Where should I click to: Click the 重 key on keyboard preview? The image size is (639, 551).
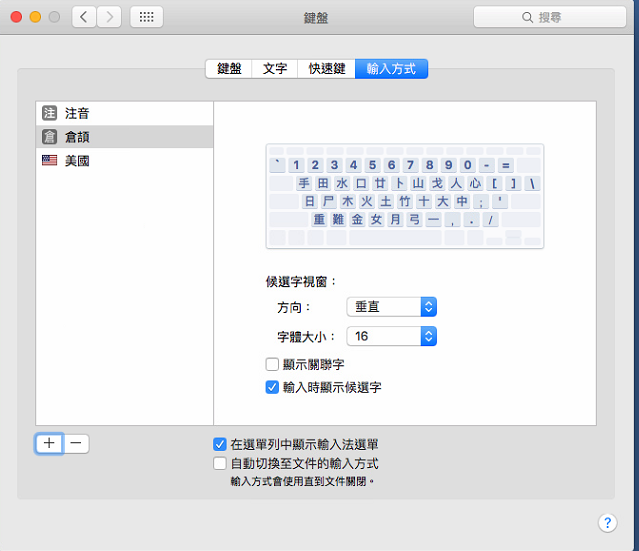319,219
